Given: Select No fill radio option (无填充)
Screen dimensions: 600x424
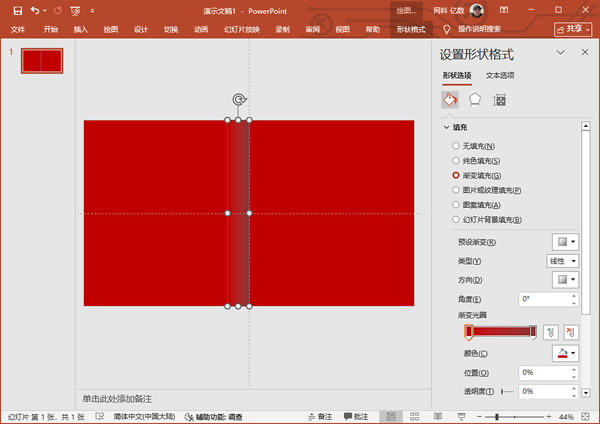Looking at the screenshot, I should (x=457, y=147).
